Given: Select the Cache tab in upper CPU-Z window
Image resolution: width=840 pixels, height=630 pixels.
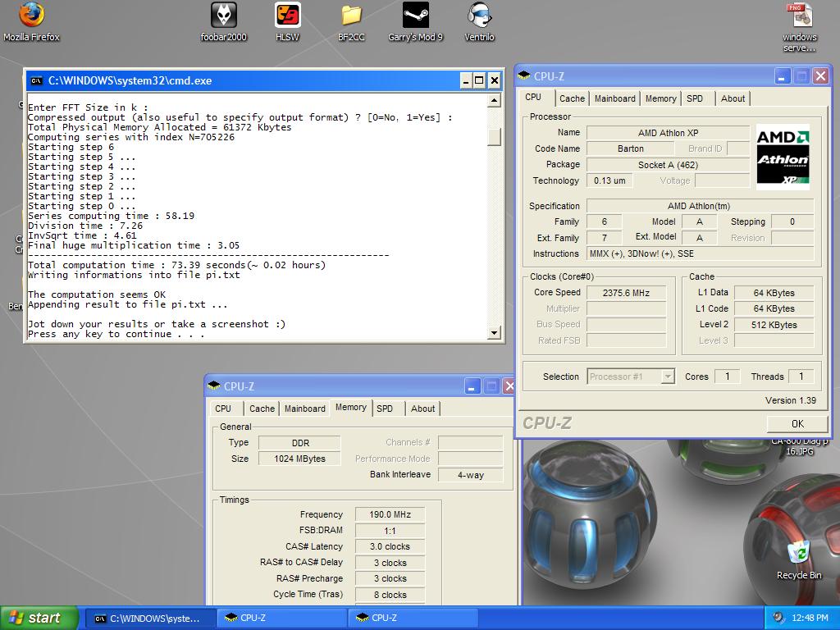Looking at the screenshot, I should (572, 98).
